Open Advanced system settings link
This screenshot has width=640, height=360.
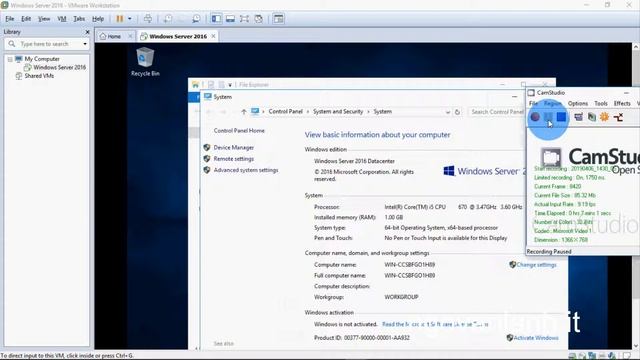pyautogui.click(x=246, y=170)
